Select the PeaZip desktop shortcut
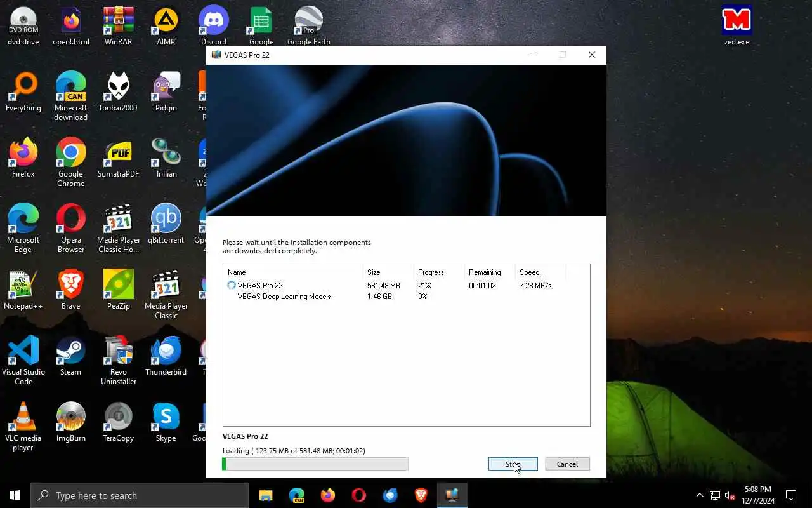 [x=119, y=291]
